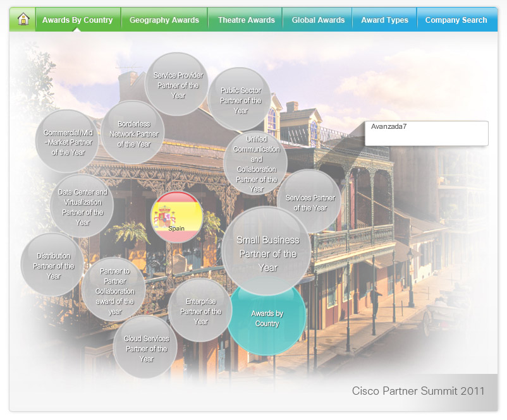Screen dimensions: 507x420
Task: Select Services Partner of the Year bubble
Action: [x=310, y=202]
